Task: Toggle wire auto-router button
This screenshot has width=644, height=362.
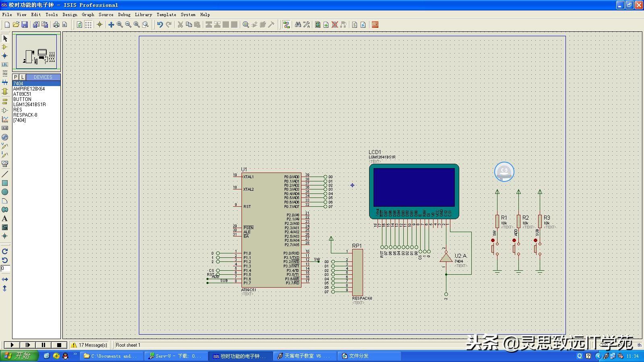Action: (x=286, y=25)
